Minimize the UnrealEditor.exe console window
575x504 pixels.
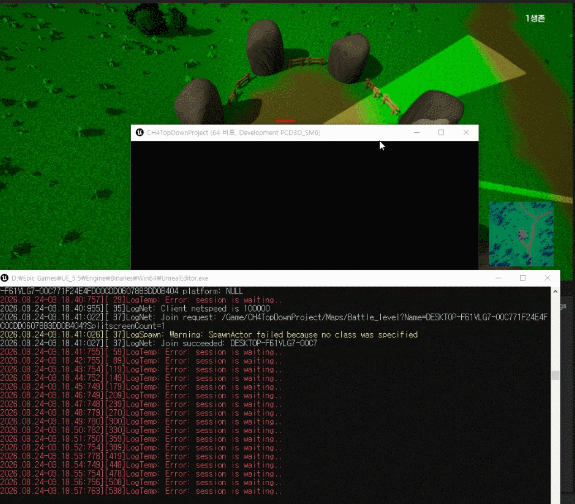[x=498, y=278]
